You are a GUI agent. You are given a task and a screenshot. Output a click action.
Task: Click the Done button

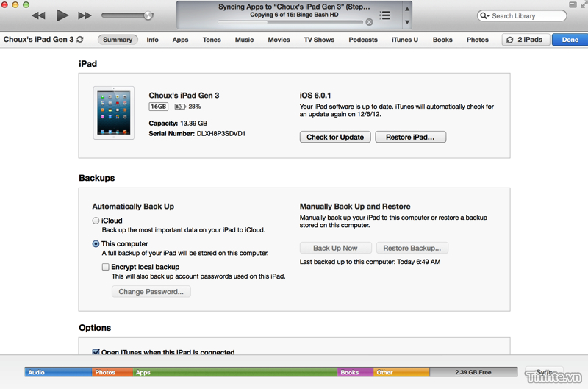(570, 40)
